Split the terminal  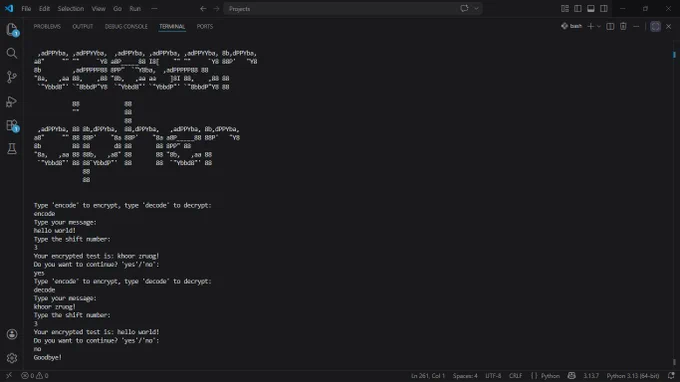point(610,26)
